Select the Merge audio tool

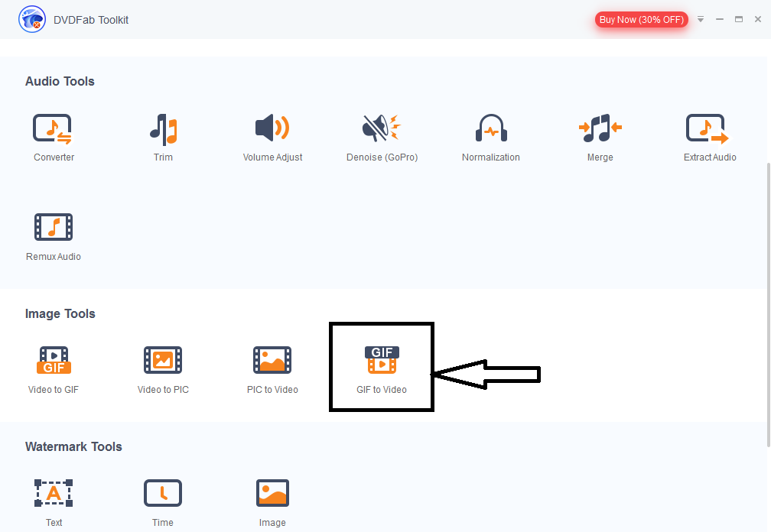tap(600, 138)
